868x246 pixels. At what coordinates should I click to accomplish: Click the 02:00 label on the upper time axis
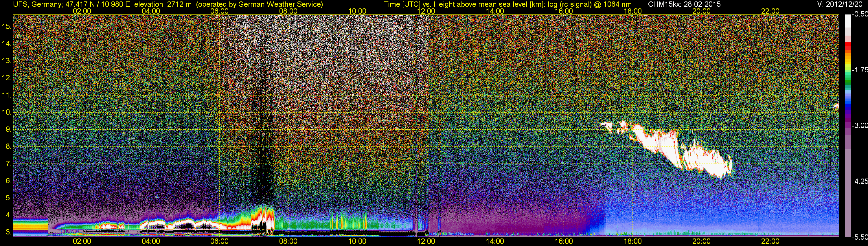[82, 11]
